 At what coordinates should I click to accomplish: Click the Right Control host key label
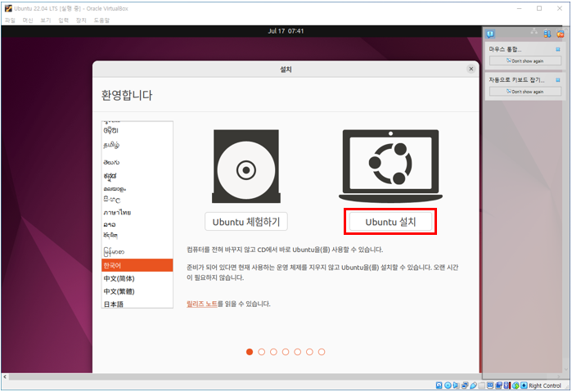(545, 385)
